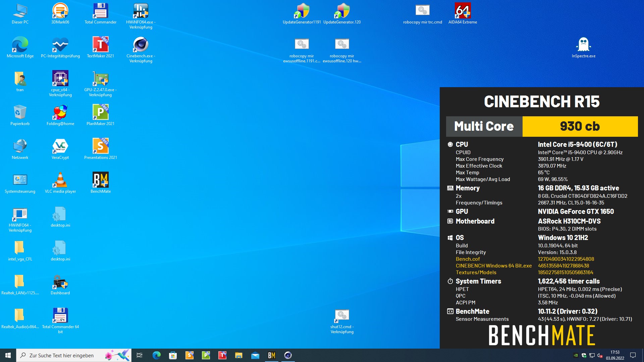
Task: Open the Windows Start menu
Action: point(8,355)
